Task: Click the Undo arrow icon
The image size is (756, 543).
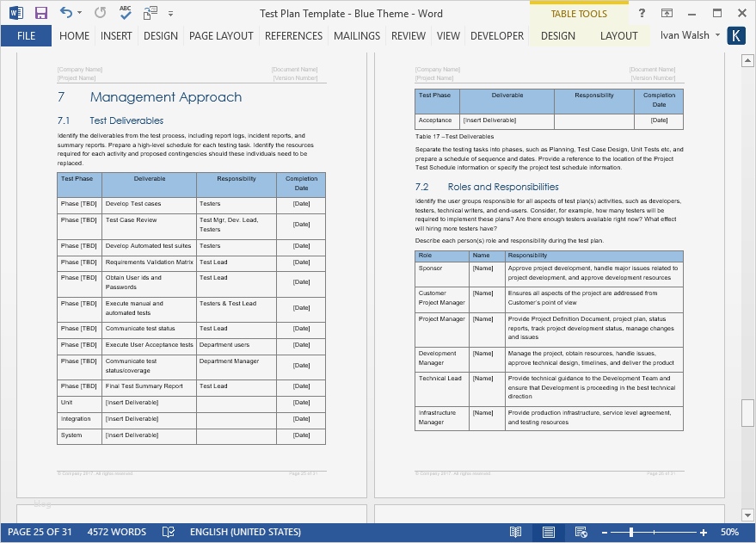Action: pyautogui.click(x=66, y=13)
